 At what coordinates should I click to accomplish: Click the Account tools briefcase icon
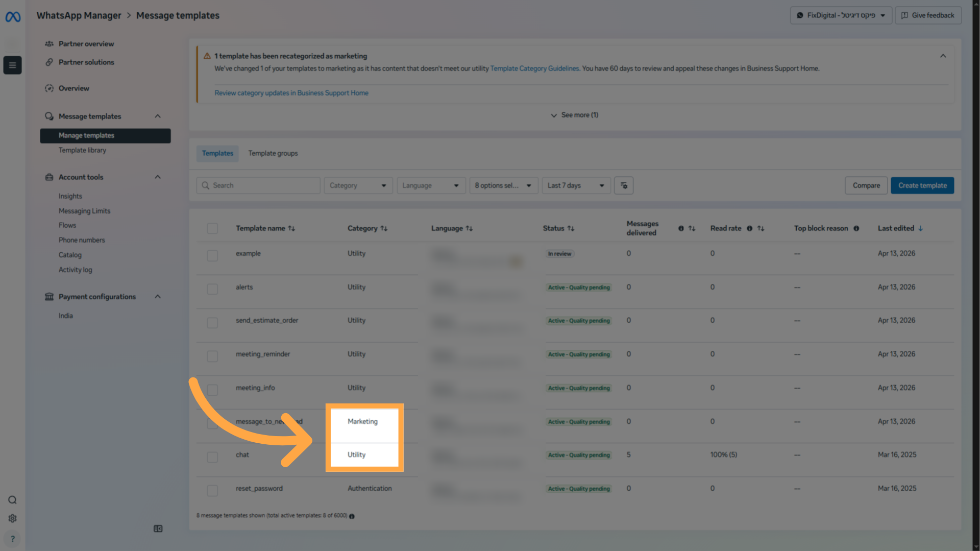49,177
